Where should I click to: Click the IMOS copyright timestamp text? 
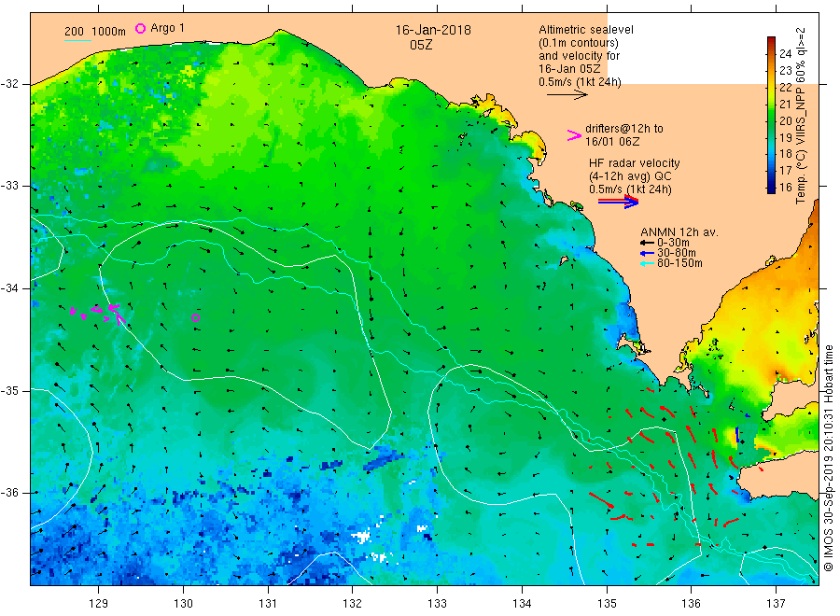[x=829, y=458]
